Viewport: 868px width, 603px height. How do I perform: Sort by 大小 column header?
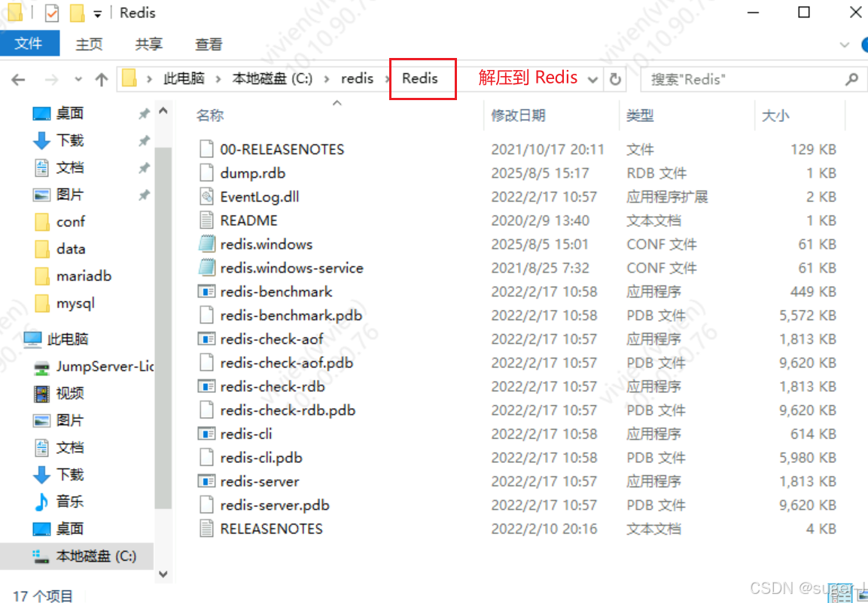click(775, 115)
